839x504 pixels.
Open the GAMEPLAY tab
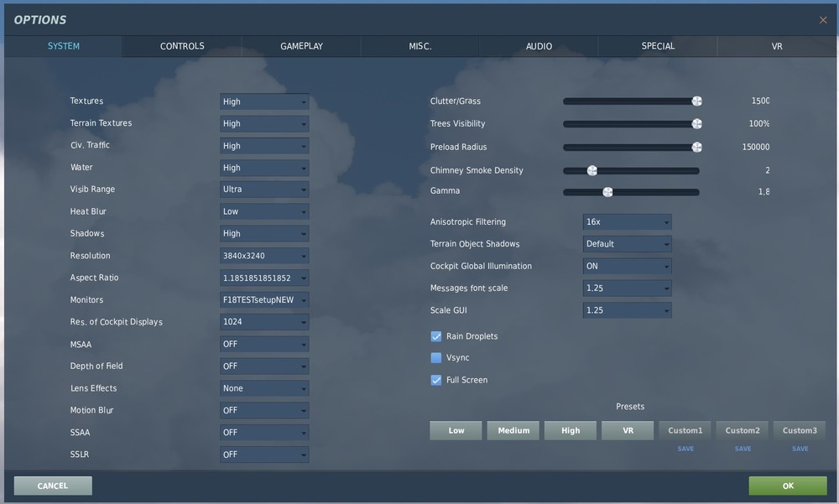pos(301,46)
